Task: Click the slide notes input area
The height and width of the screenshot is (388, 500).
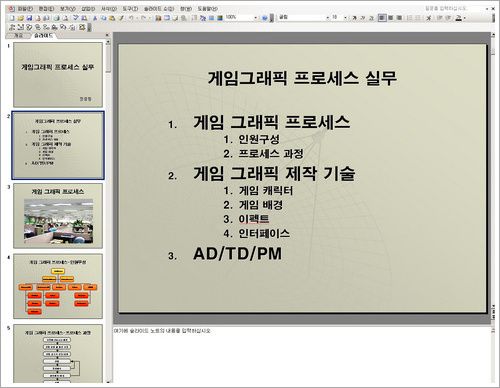Action: point(302,355)
